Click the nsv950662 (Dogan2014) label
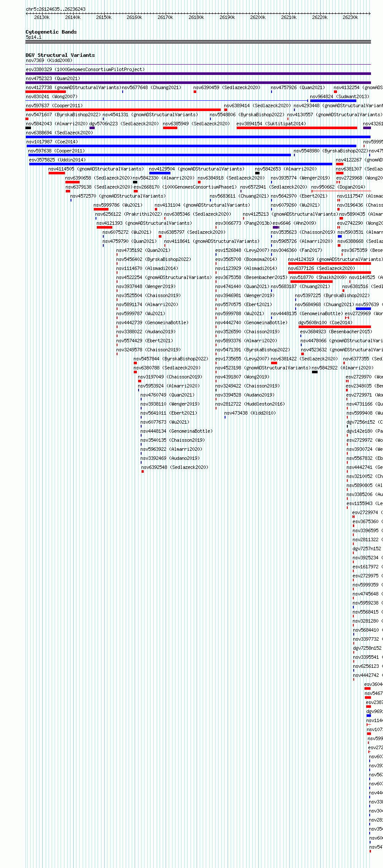This screenshot has height=868, width=383. 338,187
